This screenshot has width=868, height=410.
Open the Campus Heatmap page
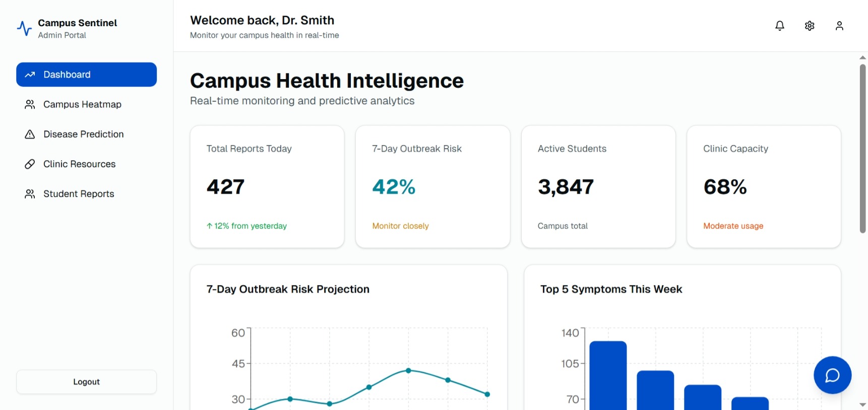tap(82, 104)
